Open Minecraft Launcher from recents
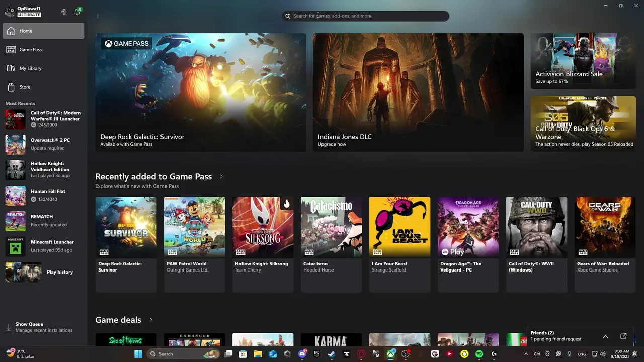644x362 pixels. tap(43, 246)
